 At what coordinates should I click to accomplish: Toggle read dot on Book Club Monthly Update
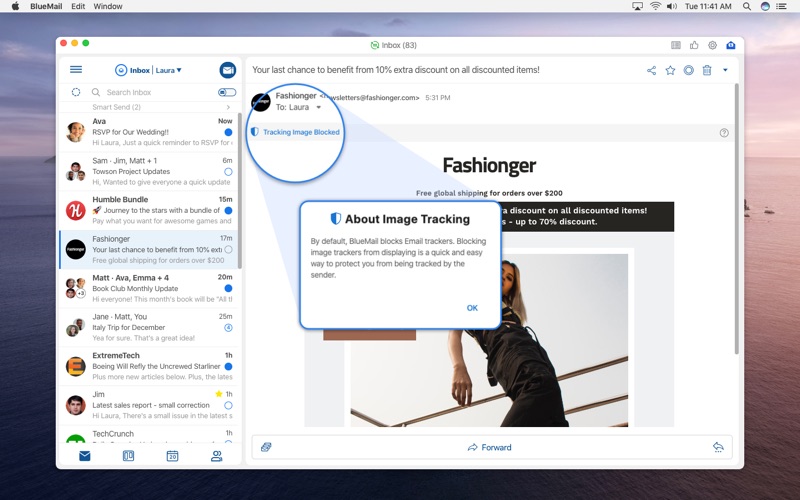pyautogui.click(x=229, y=288)
